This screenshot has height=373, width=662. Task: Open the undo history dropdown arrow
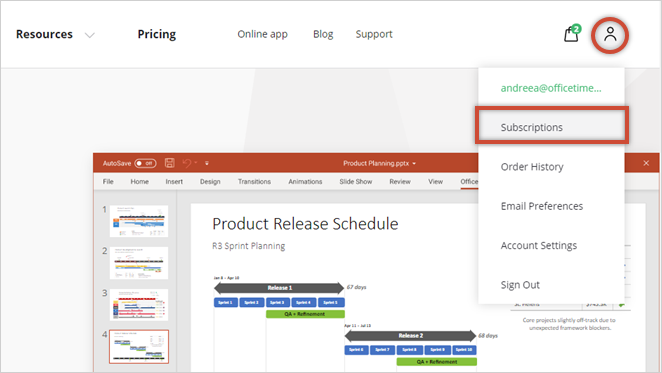click(196, 163)
